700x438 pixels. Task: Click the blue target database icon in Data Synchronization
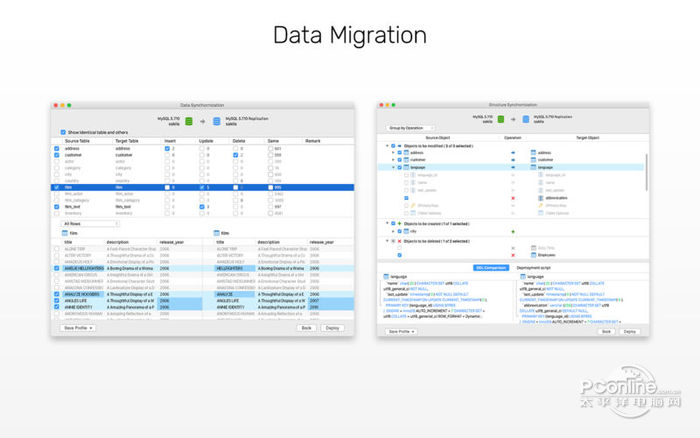pyautogui.click(x=217, y=121)
